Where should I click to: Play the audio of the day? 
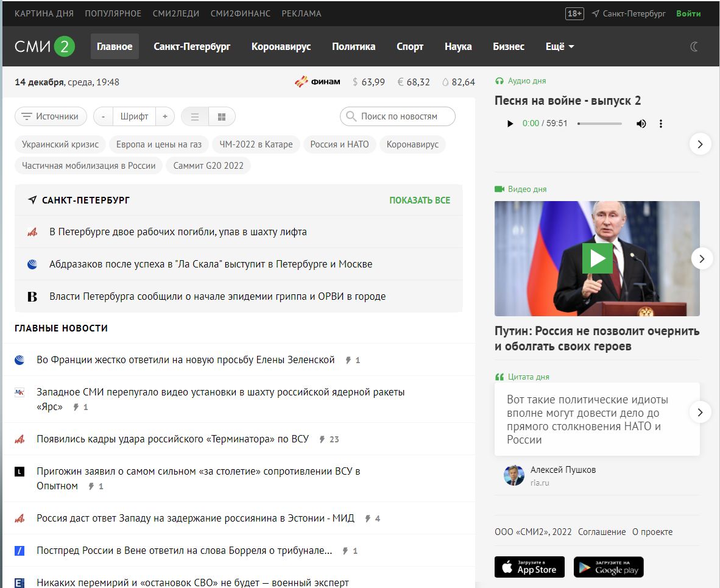[510, 124]
